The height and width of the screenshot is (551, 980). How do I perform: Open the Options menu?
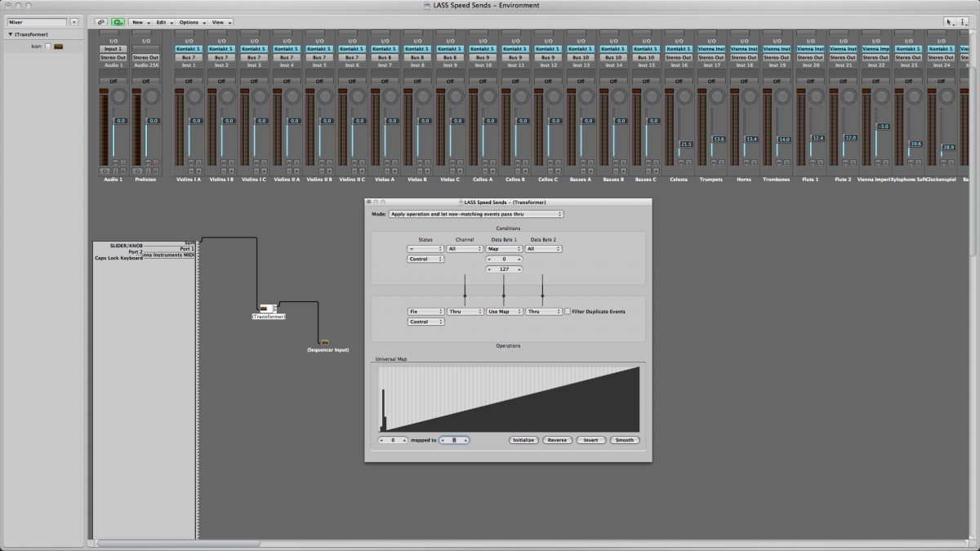(x=190, y=22)
